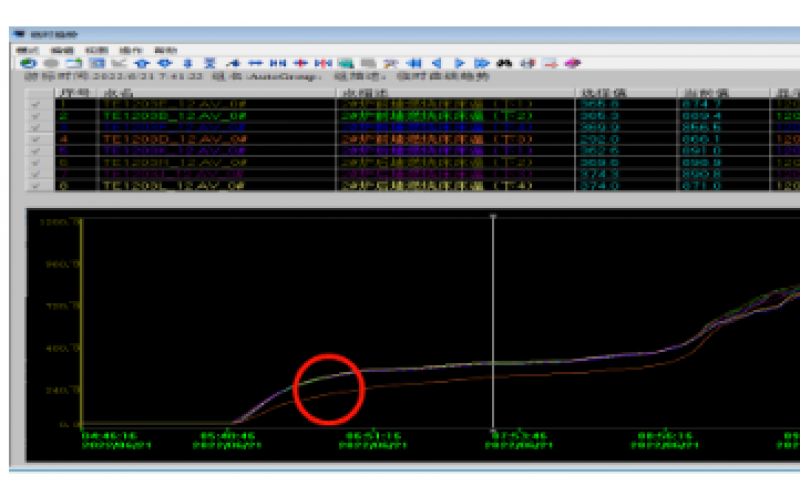Image resolution: width=800 pixels, height=500 pixels.
Task: Toggle the checkbox for row 4 TE1203D
Action: point(36,139)
